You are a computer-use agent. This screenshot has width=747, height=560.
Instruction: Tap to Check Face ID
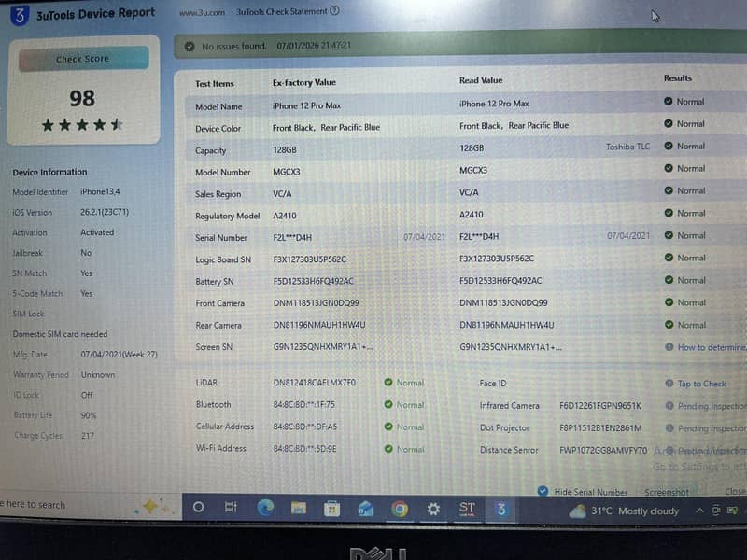click(x=702, y=384)
